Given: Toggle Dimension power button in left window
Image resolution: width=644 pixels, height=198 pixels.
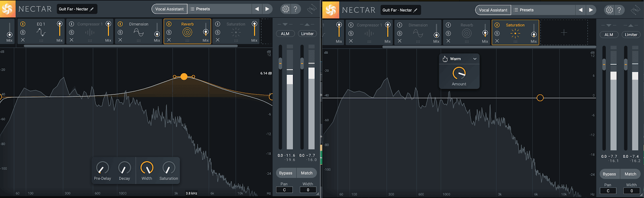Looking at the screenshot, I should coord(120,24).
